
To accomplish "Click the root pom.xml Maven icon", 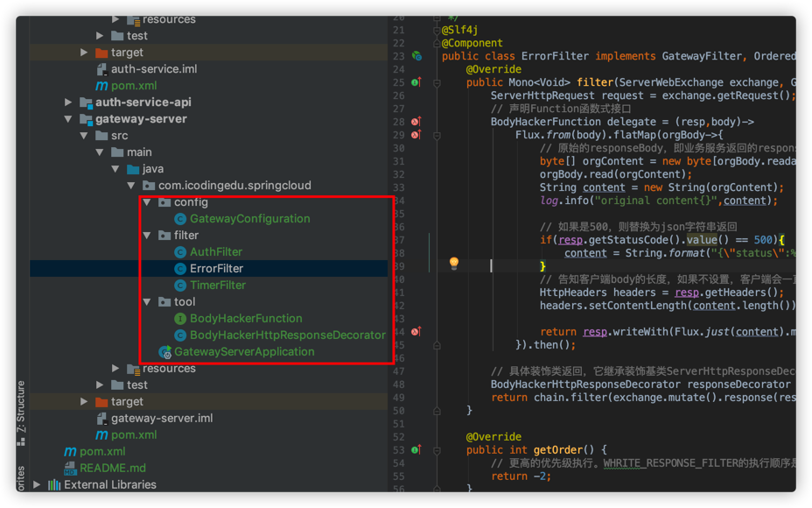I will tap(70, 451).
